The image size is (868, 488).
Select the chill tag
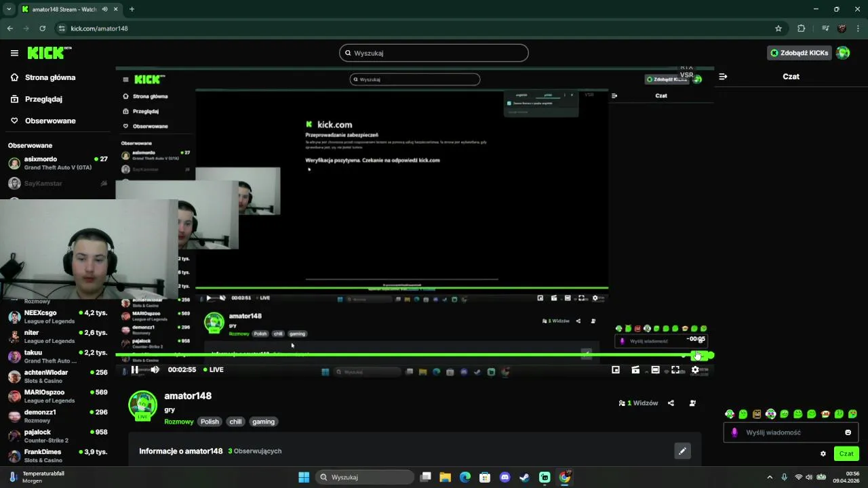coord(235,422)
